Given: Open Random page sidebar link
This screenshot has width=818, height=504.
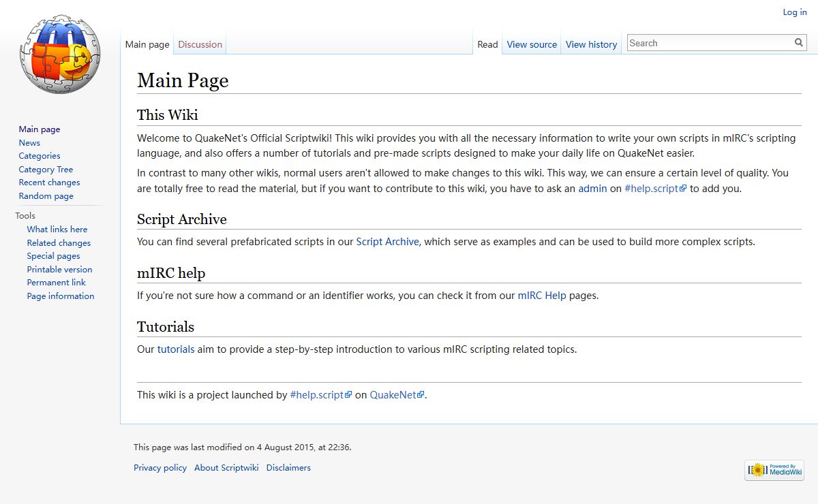Looking at the screenshot, I should pos(46,196).
